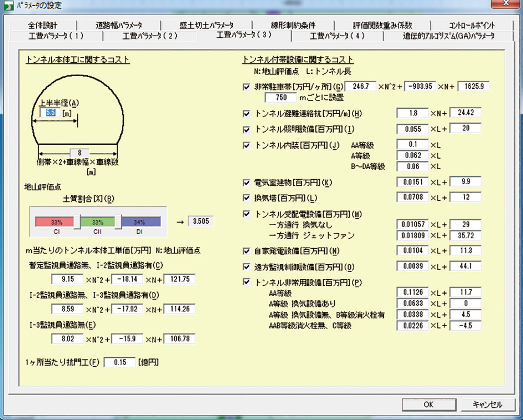Image resolution: width=523 pixels, height=420 pixels.
Task: Click the 内装 AA等級 field 0.1
Action: (413, 144)
